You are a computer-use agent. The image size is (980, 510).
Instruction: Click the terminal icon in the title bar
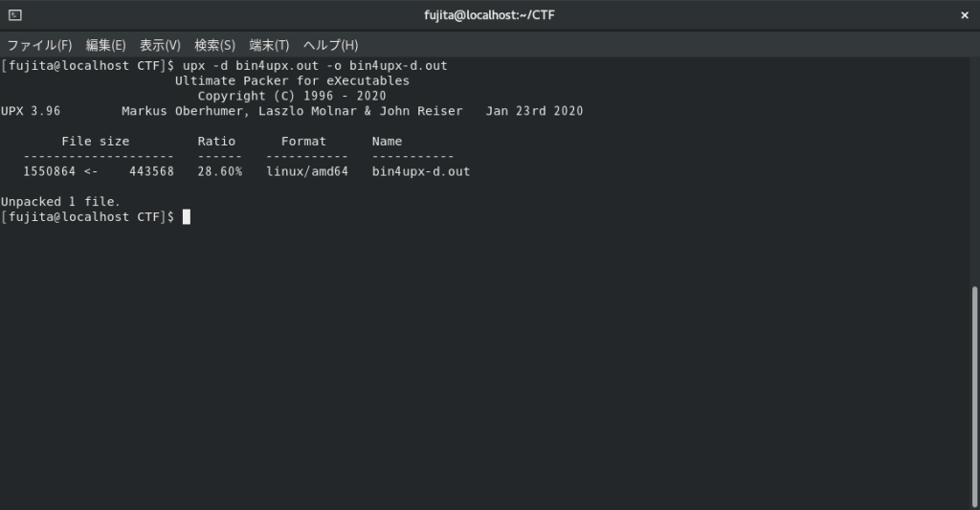click(x=14, y=15)
